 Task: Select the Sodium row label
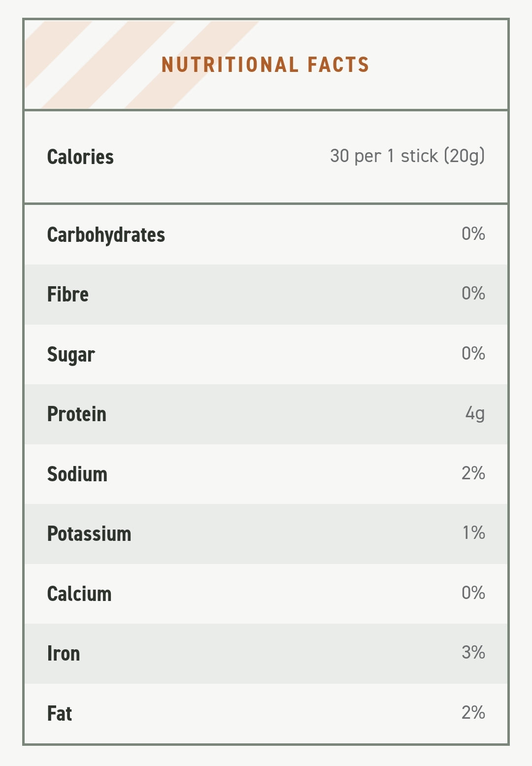77,474
